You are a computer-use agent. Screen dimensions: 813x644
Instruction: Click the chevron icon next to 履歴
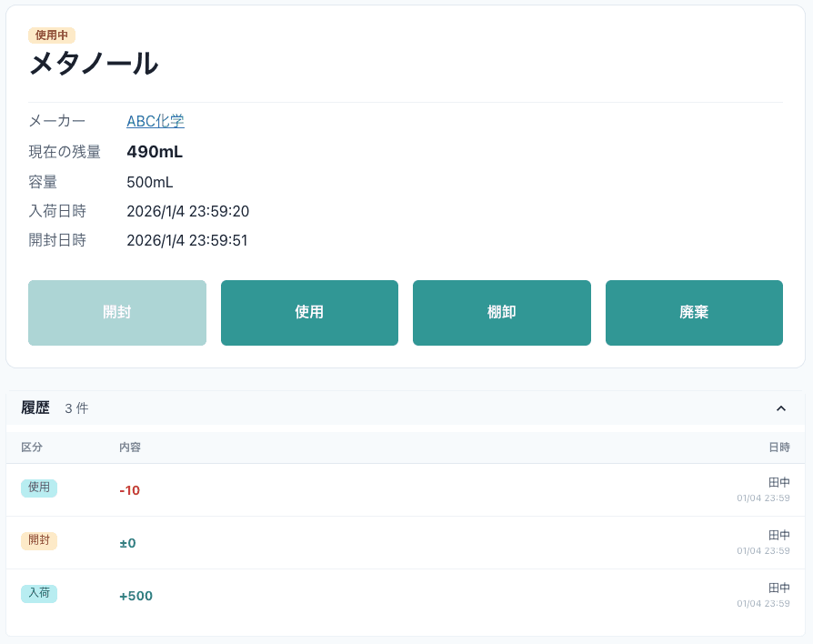(780, 408)
